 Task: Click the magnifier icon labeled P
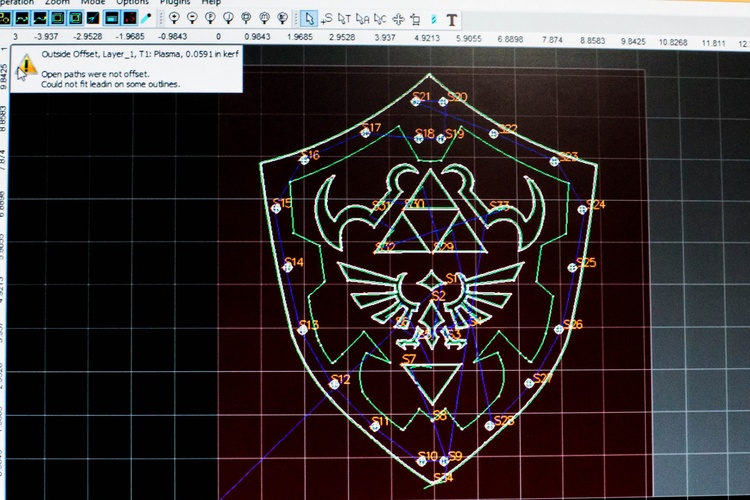tap(210, 18)
